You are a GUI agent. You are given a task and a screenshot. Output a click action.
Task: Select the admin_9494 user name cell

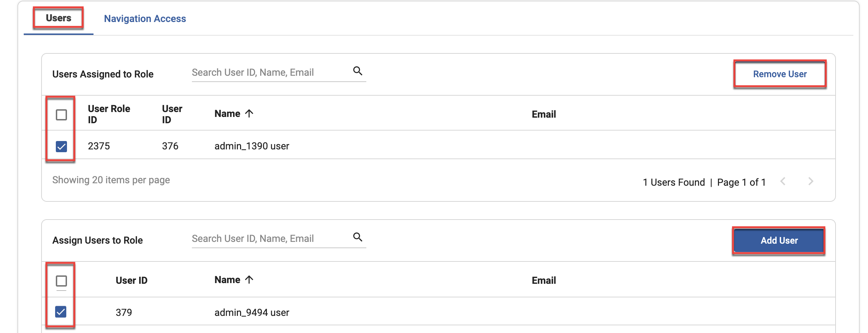coord(252,312)
